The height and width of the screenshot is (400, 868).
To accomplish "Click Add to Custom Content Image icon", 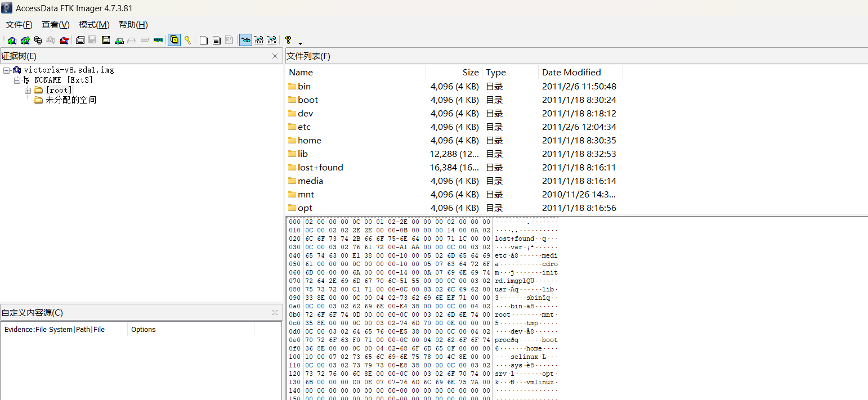I will tap(119, 41).
